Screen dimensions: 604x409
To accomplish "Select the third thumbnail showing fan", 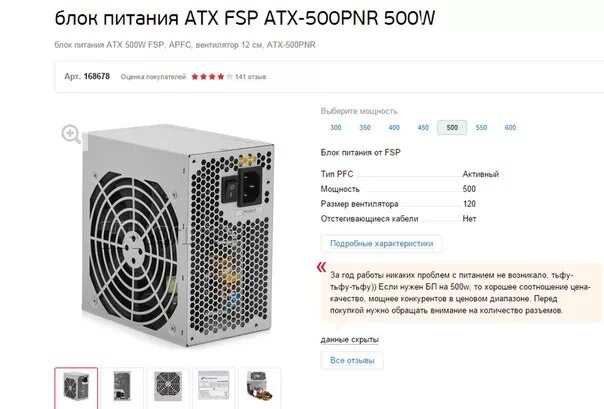I will click(x=168, y=388).
